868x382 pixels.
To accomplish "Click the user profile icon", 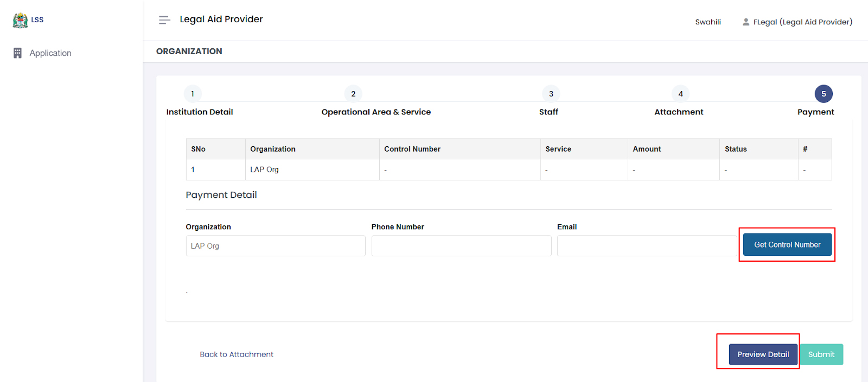I will [x=746, y=22].
